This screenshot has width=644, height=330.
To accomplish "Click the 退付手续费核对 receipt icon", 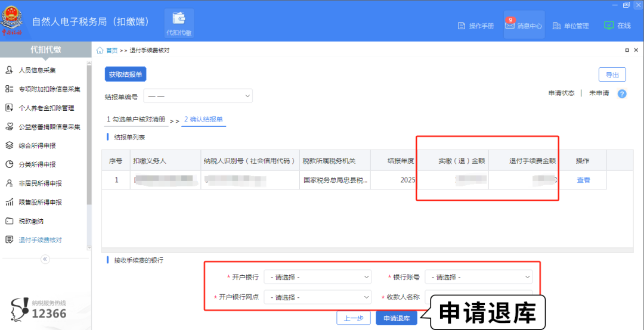I will tap(10, 240).
